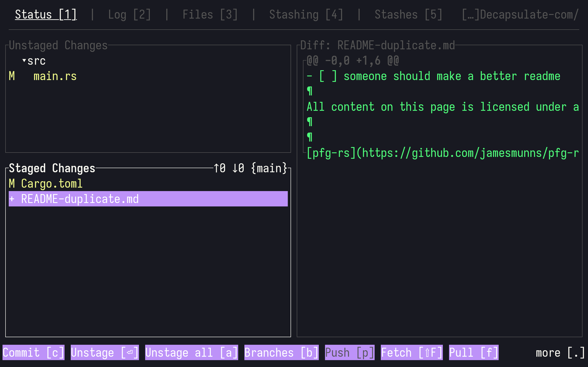This screenshot has width=588, height=367.
Task: Collapse the src folder arrow
Action: click(24, 60)
